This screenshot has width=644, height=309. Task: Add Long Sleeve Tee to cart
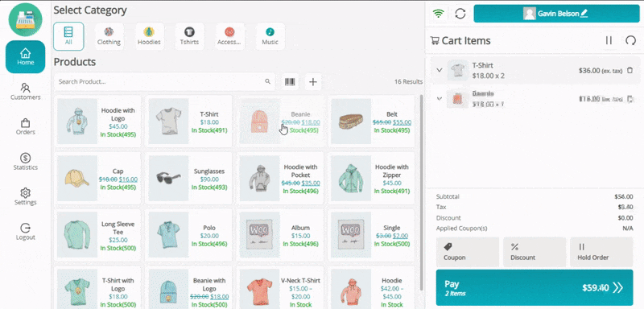point(97,235)
